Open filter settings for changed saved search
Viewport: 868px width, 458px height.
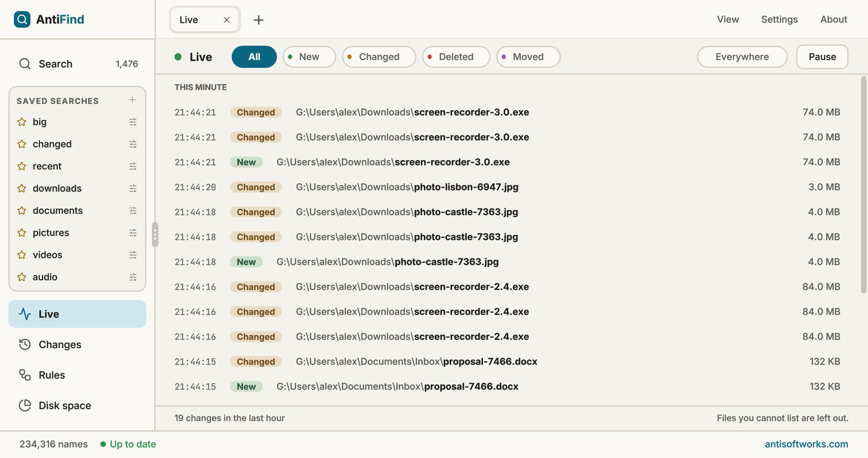coord(133,144)
